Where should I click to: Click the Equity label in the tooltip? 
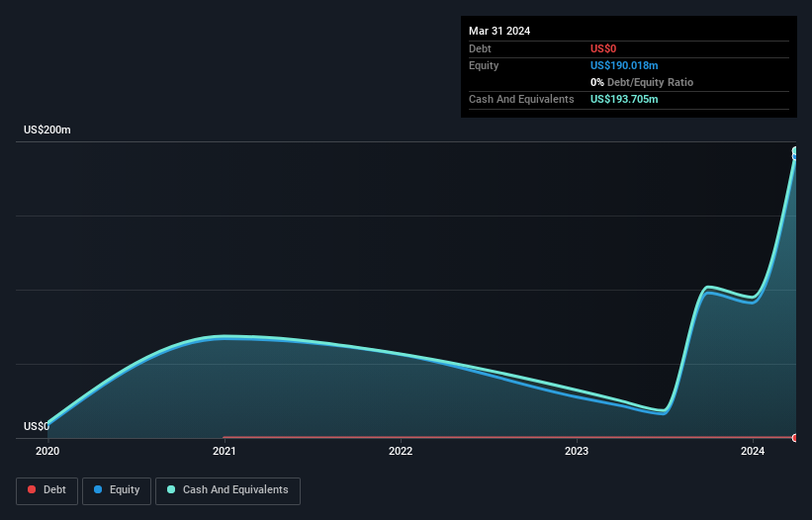[x=484, y=65]
